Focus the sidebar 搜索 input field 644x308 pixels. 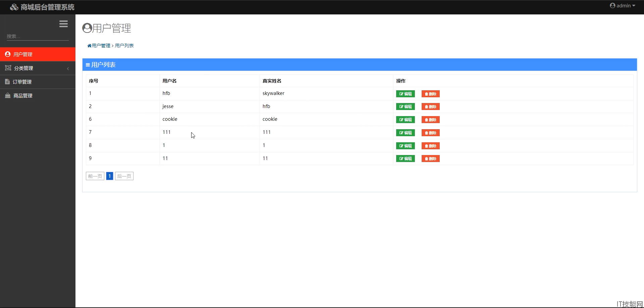pyautogui.click(x=38, y=36)
